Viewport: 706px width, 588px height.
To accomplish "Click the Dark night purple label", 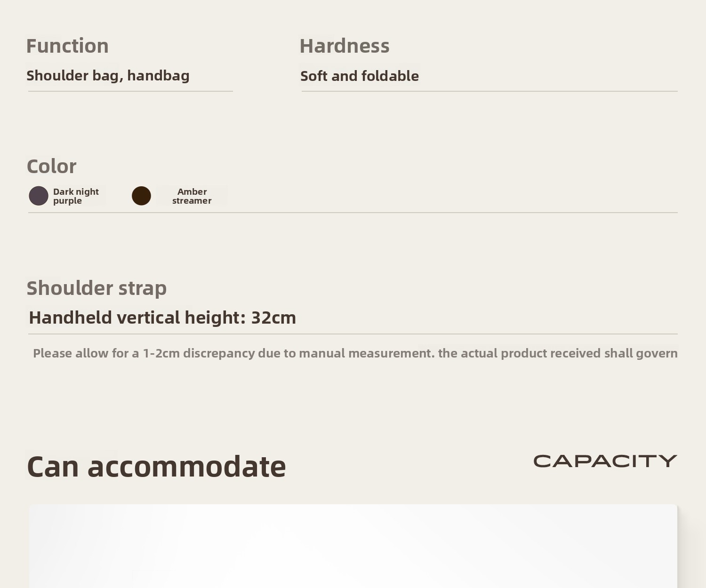I will tap(76, 196).
